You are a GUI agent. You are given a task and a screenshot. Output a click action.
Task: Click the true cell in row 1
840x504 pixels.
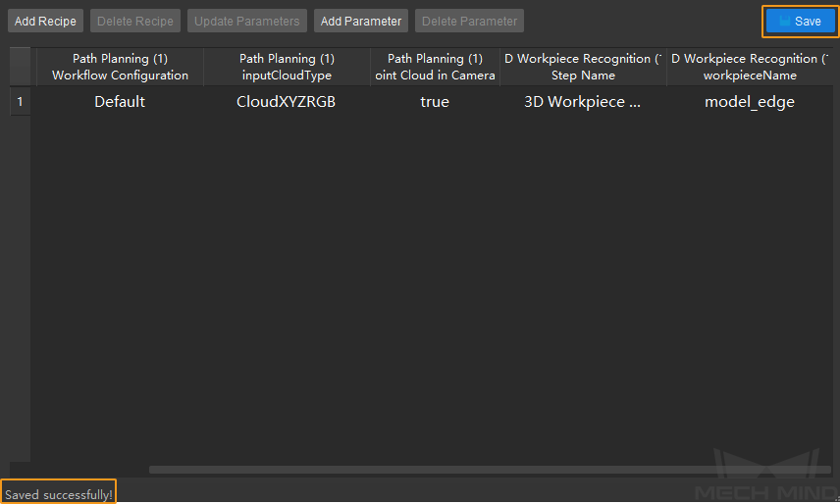pos(435,102)
